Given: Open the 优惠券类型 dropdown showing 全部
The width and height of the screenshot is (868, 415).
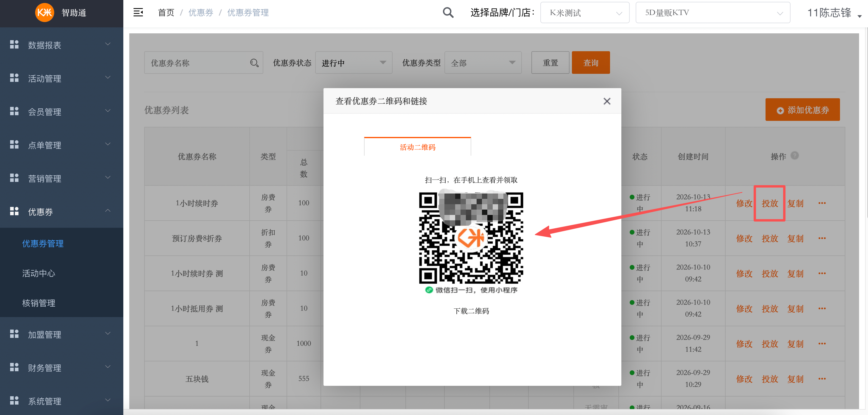Looking at the screenshot, I should (483, 63).
